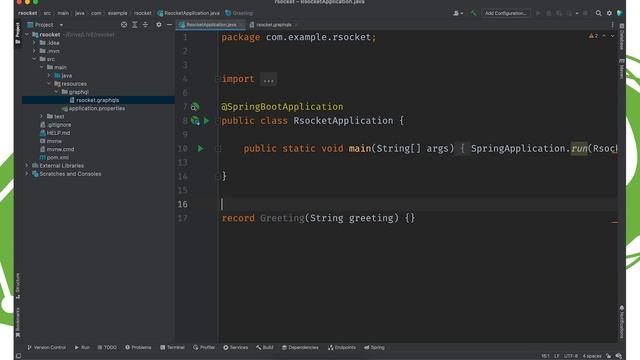Click the Select Opened File target icon

click(124, 25)
